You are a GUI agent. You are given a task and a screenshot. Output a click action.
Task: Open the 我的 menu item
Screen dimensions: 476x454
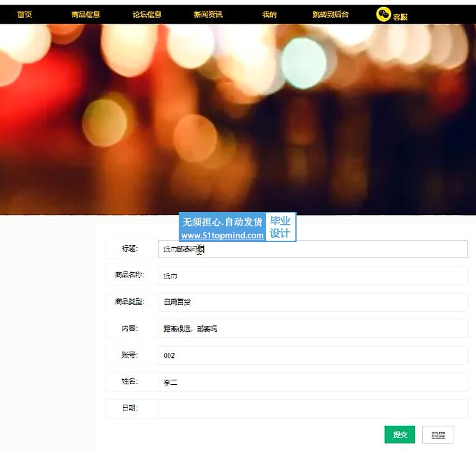[x=269, y=14]
